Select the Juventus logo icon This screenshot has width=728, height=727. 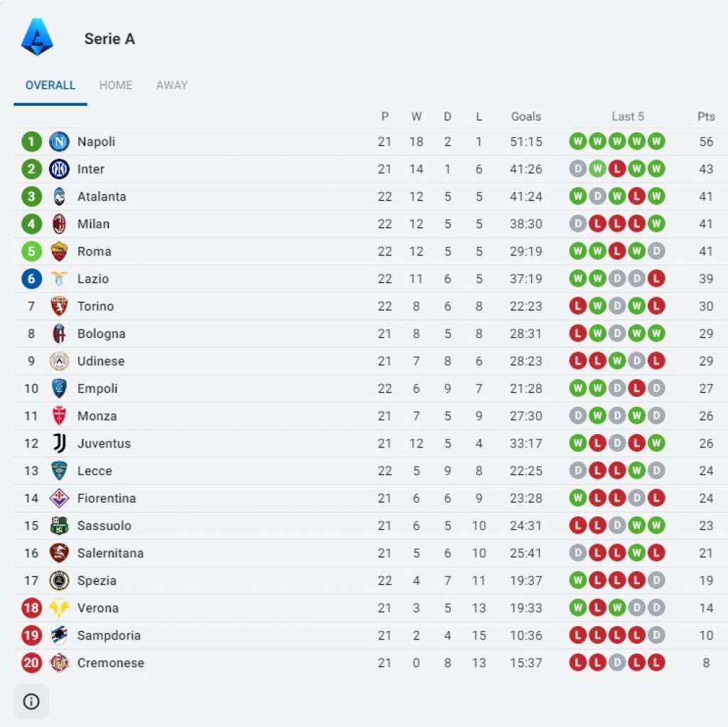pos(59,443)
